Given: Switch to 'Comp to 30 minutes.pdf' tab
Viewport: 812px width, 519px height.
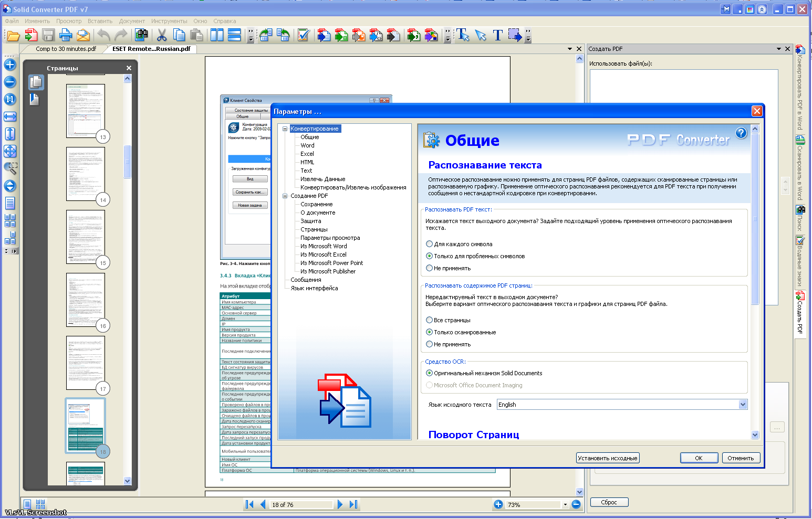Looking at the screenshot, I should pos(66,49).
